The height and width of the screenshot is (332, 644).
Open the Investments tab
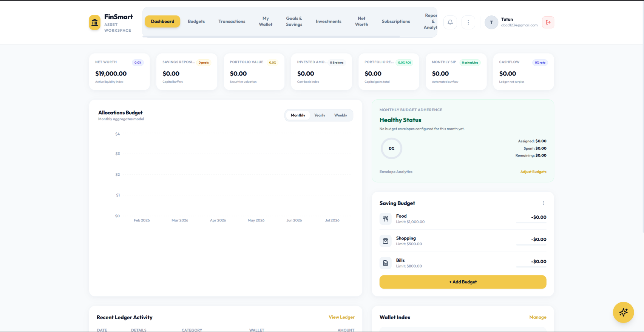tap(329, 22)
